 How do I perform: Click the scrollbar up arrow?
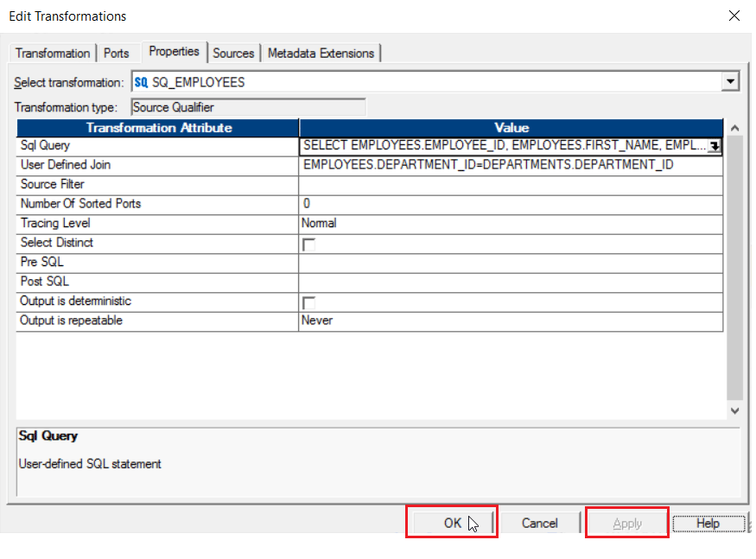pos(734,128)
